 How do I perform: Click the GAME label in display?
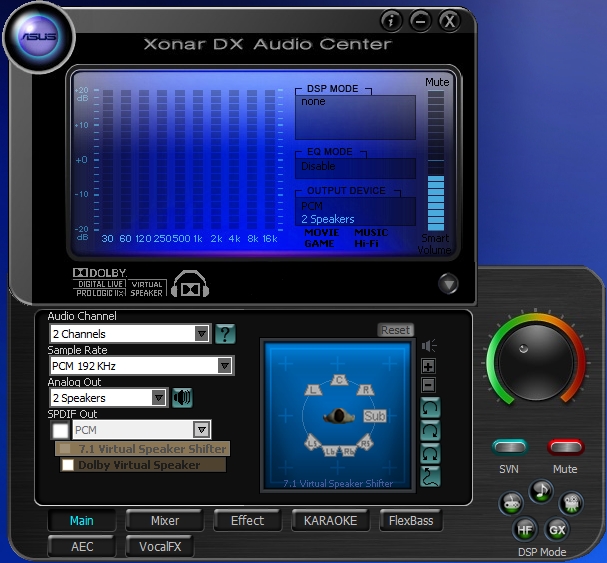coord(319,244)
